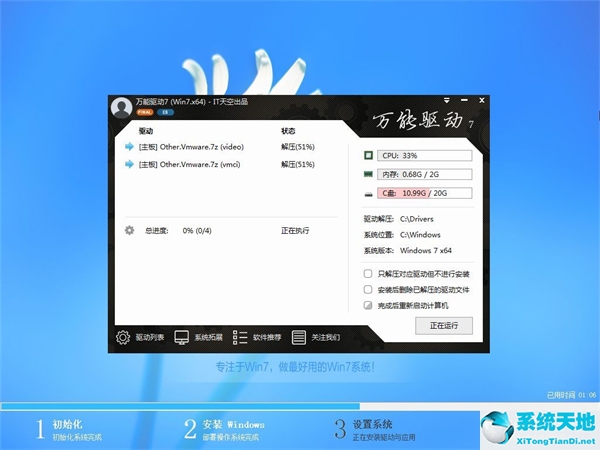
Task: Click the gear icon next to 总进度
Action: tap(129, 230)
